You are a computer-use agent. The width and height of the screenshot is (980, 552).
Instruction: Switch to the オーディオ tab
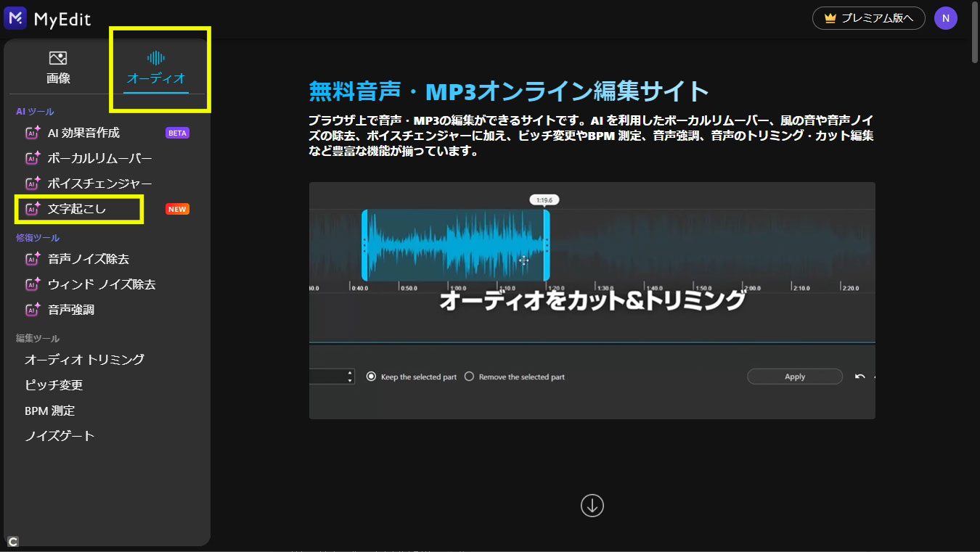point(156,69)
